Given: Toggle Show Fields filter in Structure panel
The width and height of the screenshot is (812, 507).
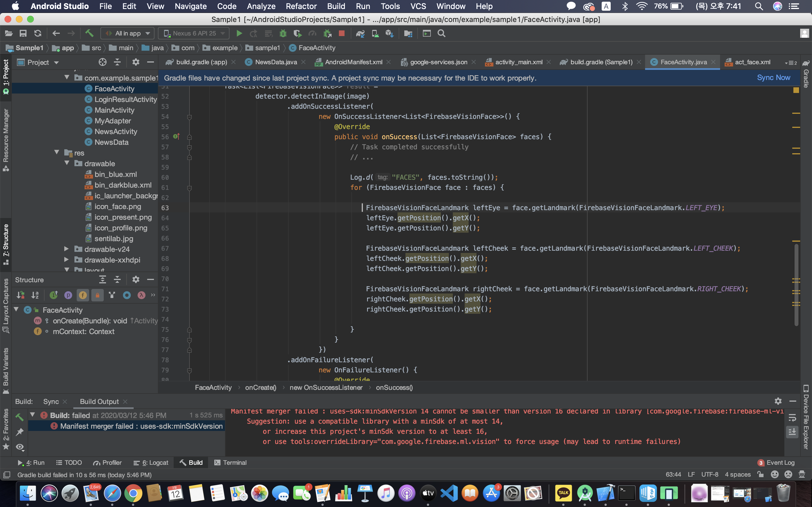Looking at the screenshot, I should click(83, 295).
